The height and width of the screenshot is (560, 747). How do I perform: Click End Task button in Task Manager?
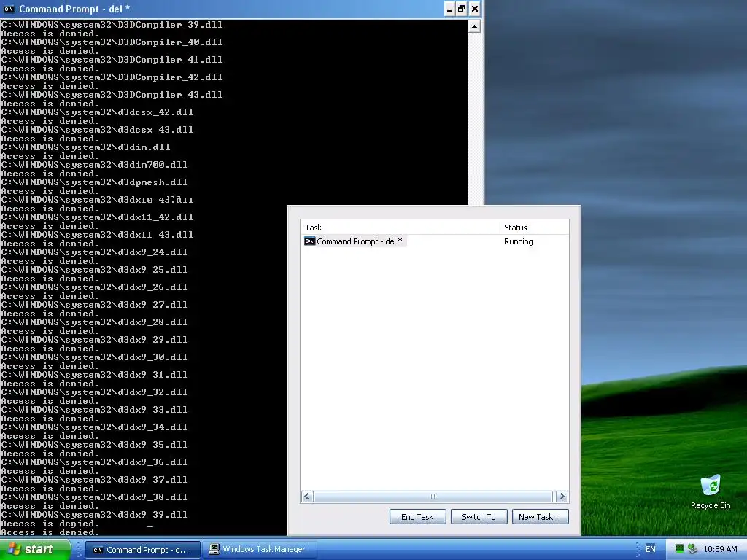[x=417, y=517]
